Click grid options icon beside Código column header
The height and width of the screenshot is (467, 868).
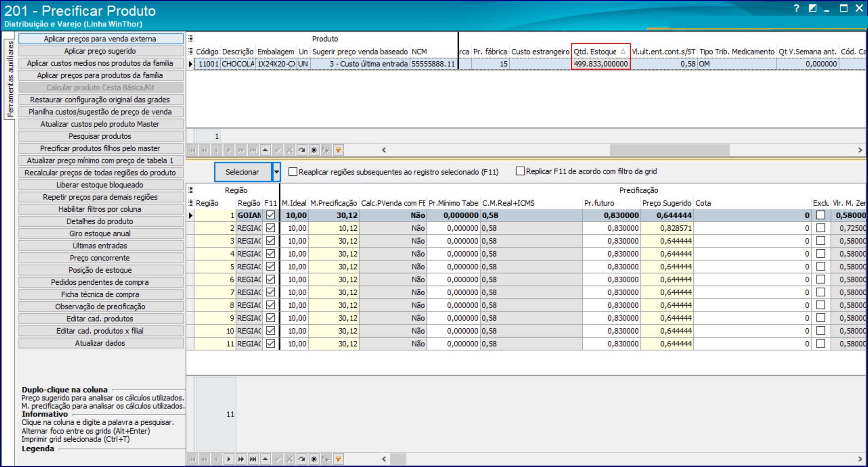(x=190, y=51)
